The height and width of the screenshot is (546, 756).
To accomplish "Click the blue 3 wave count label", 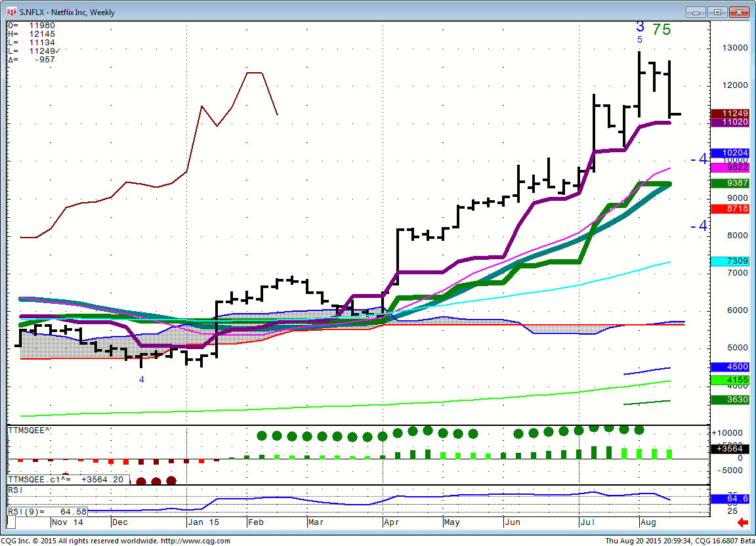I will point(640,27).
